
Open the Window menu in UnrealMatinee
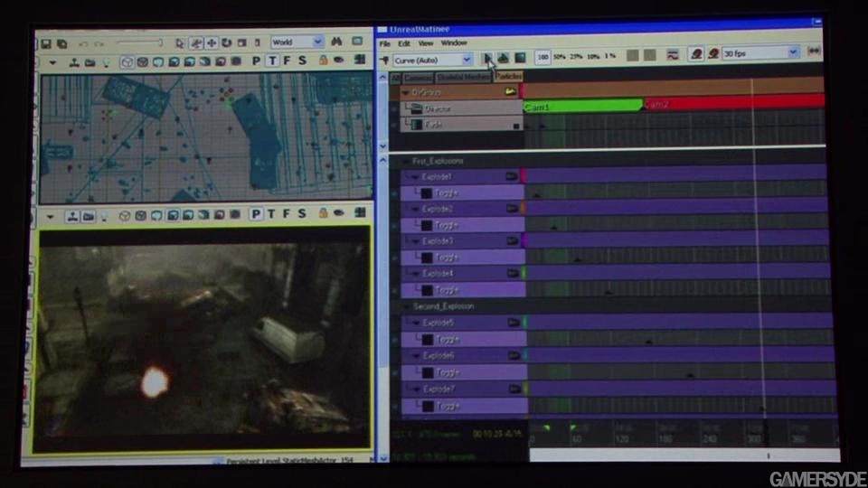pyautogui.click(x=454, y=42)
